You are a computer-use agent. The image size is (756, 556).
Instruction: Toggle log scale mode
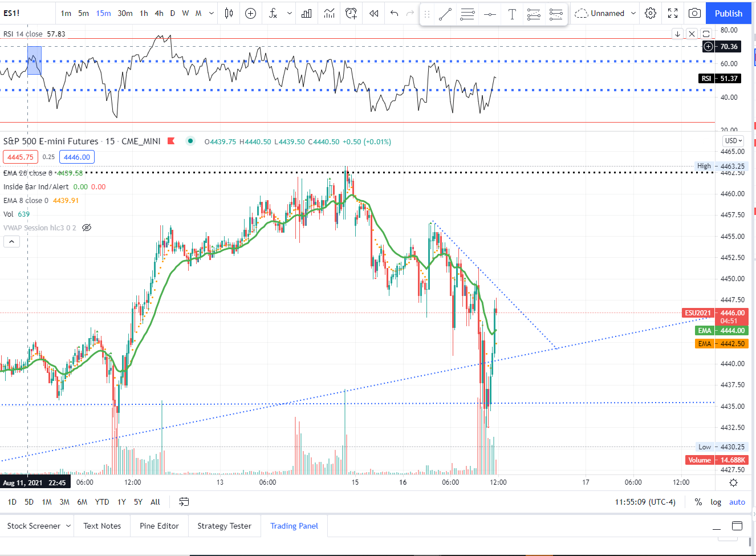(716, 502)
